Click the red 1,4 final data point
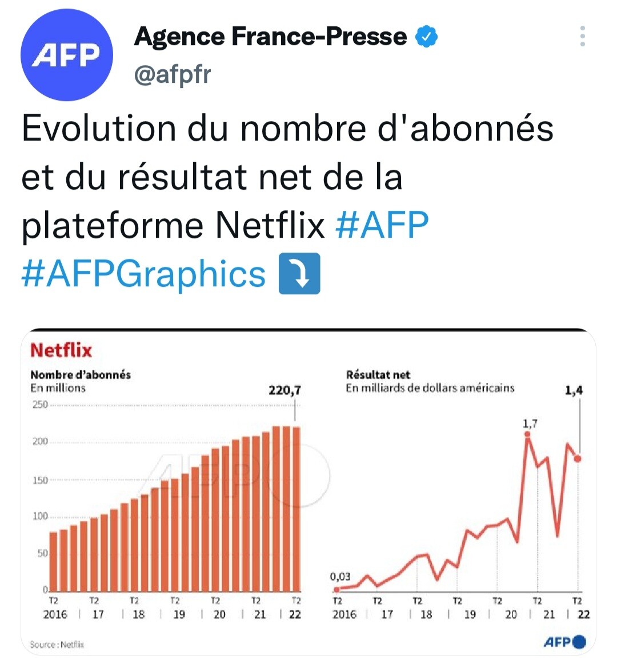The width and height of the screenshot is (617, 672). coord(578,458)
